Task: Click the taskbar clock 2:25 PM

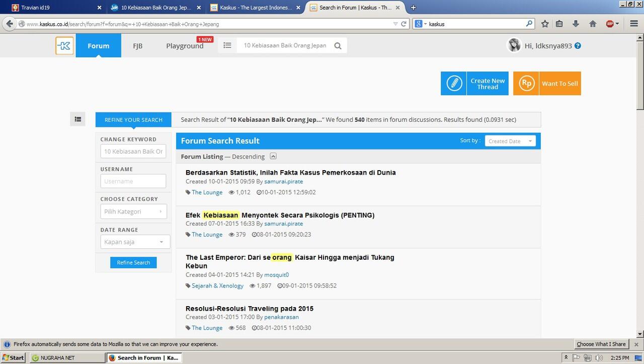Action: pos(619,358)
